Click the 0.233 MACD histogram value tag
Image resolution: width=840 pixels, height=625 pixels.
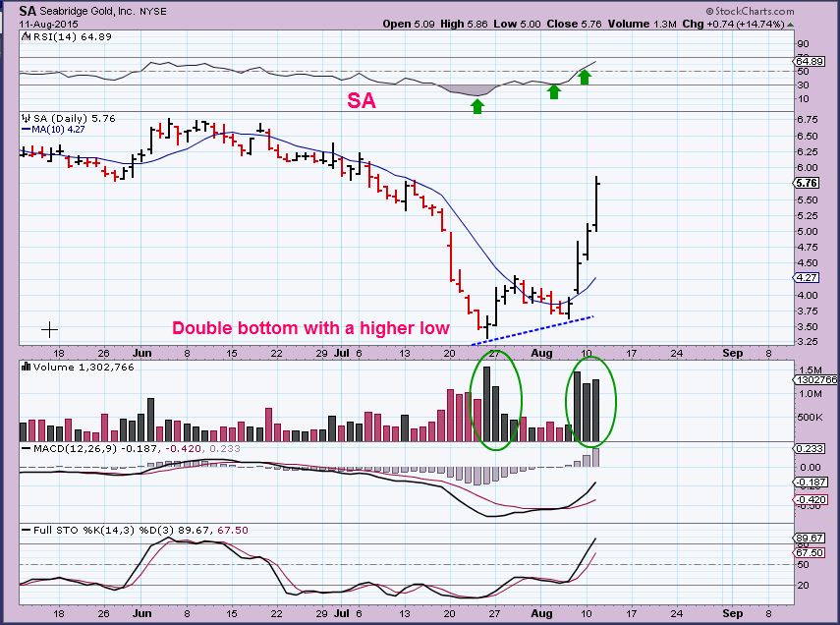click(810, 449)
